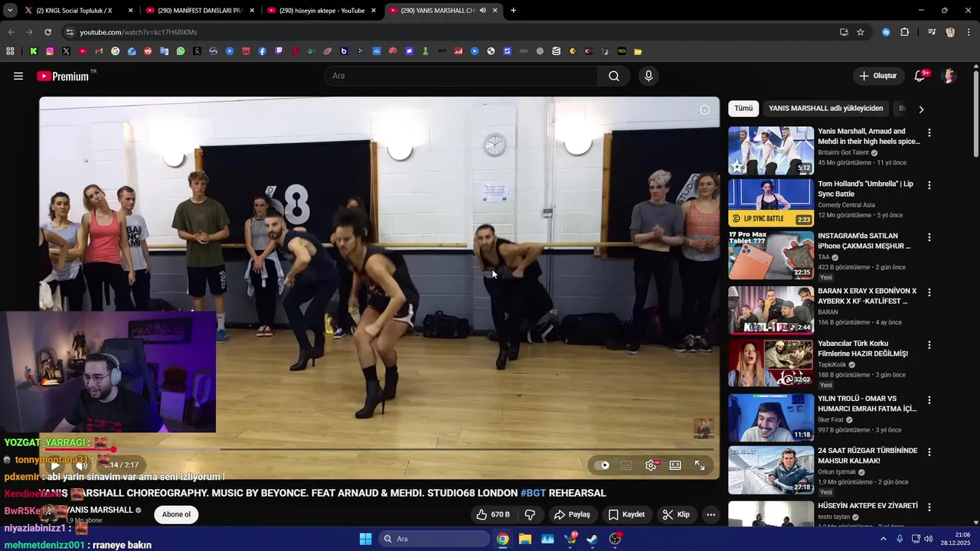
Task: Open options for 24 SAAT RÜZGAR TÜRBİNİNDE video
Action: [929, 453]
